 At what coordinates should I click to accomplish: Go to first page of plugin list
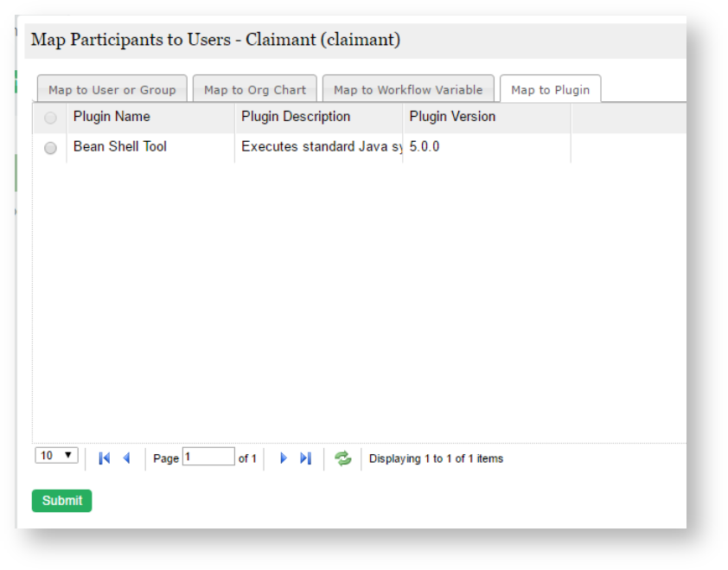105,458
